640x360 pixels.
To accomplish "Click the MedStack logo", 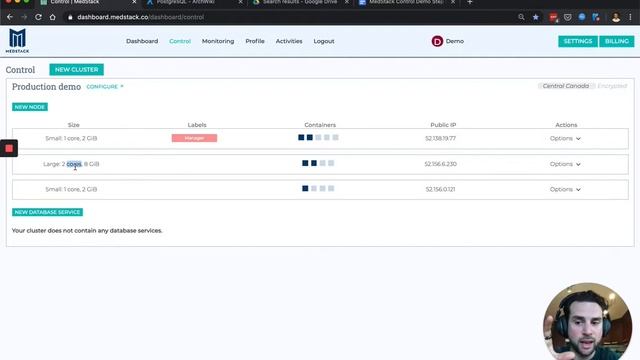I will coord(17,41).
